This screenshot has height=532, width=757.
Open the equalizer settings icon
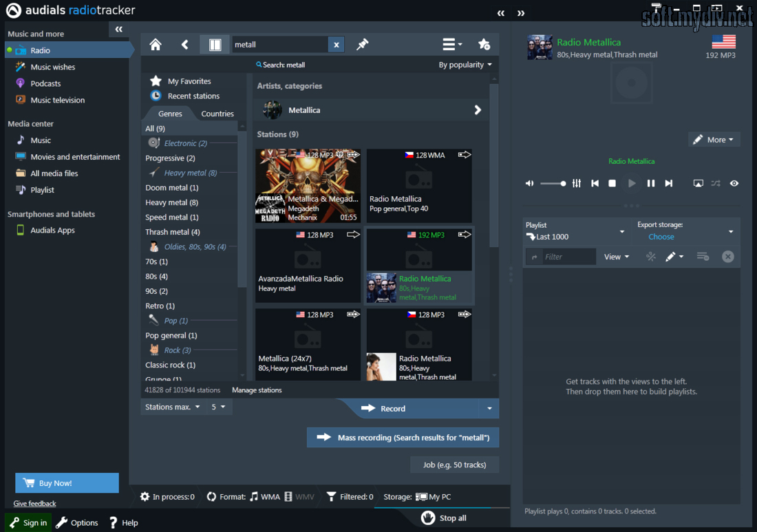click(577, 184)
